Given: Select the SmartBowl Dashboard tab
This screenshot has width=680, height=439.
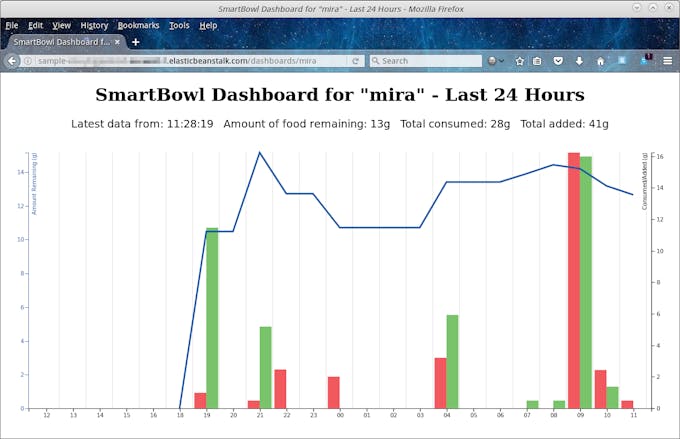Looking at the screenshot, I should tap(66, 42).
